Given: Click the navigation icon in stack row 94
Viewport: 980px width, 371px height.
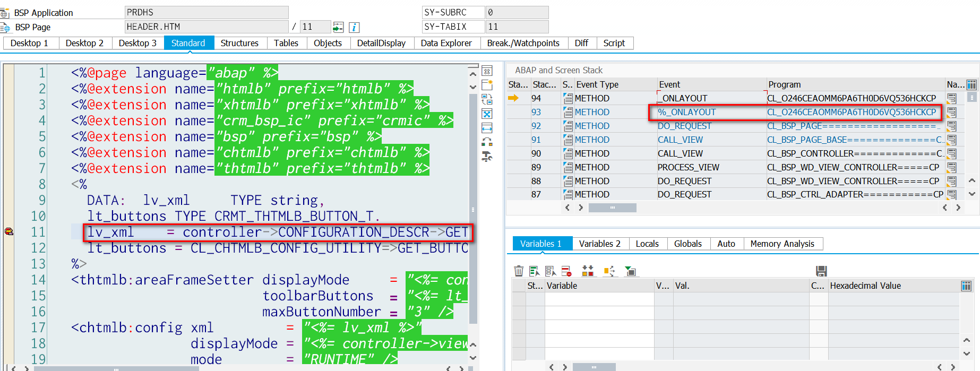Looking at the screenshot, I should click(x=952, y=98).
